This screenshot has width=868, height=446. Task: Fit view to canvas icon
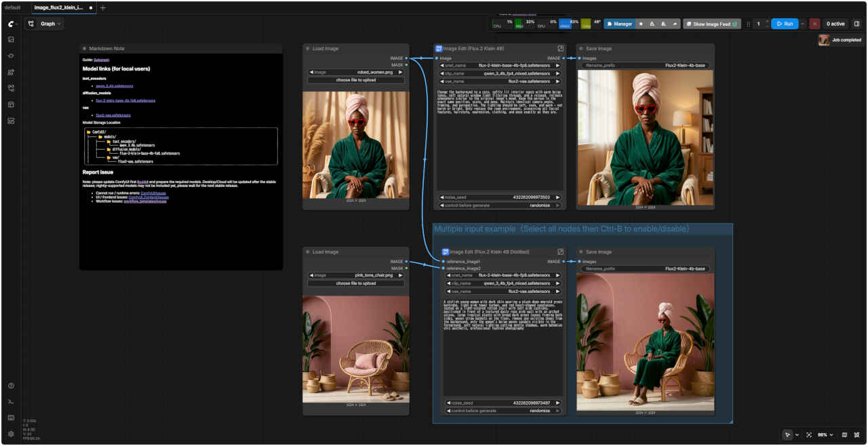pos(809,434)
